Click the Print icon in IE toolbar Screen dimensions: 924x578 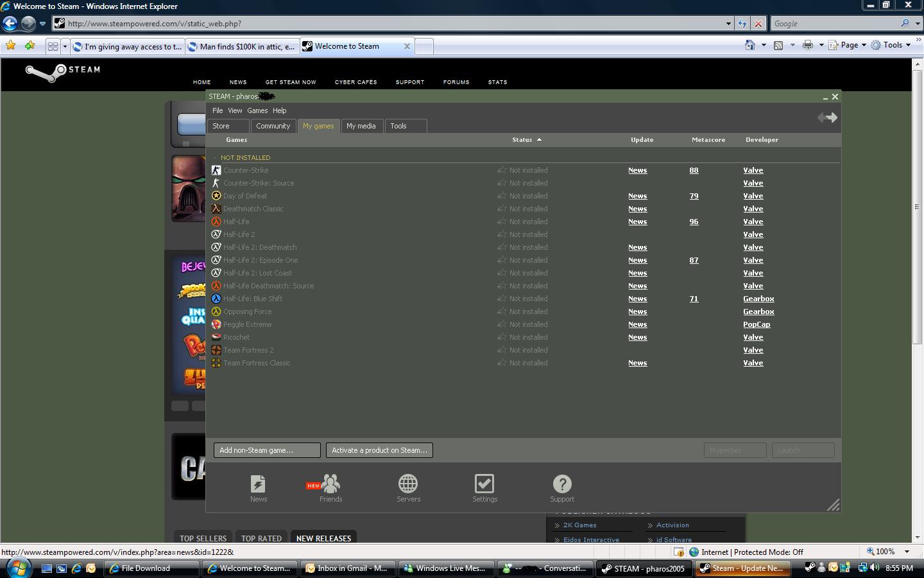point(807,45)
